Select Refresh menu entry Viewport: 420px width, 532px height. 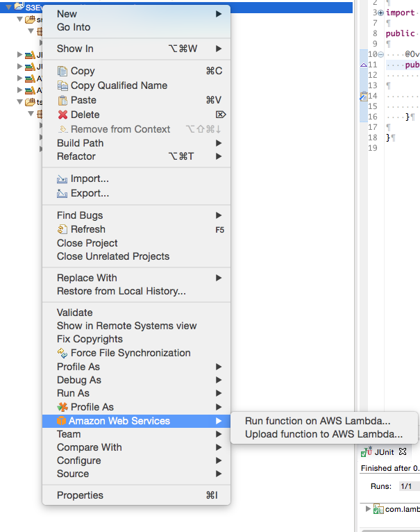136,229
